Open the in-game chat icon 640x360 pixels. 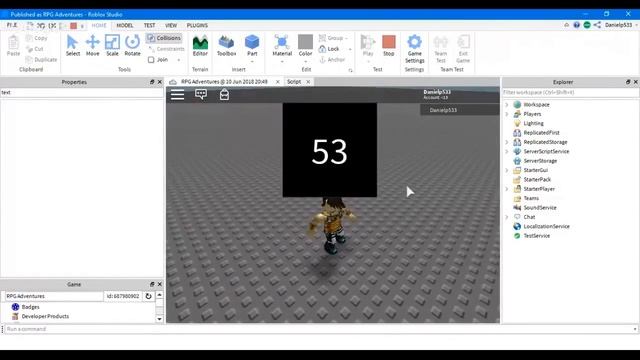(201, 94)
